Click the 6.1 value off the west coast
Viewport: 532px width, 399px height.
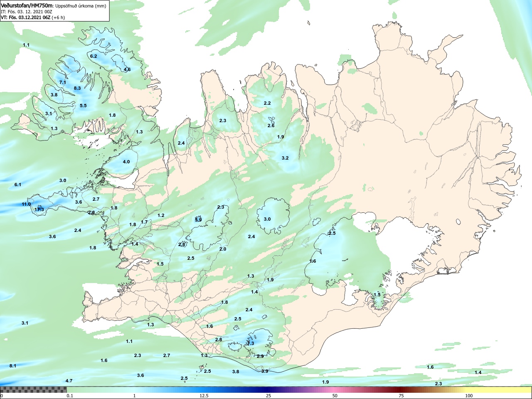(x=17, y=184)
